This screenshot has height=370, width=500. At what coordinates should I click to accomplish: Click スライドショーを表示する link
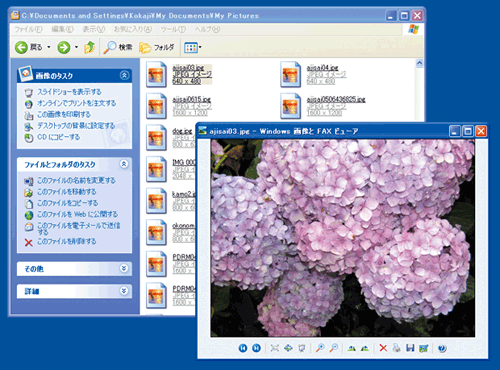pos(69,92)
